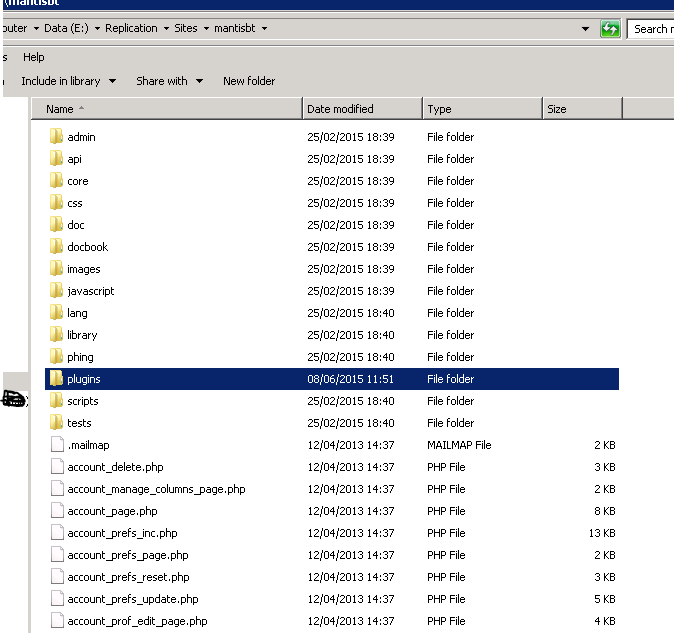The height and width of the screenshot is (633, 674).
Task: Click the green refresh icon in address bar
Action: click(x=610, y=29)
